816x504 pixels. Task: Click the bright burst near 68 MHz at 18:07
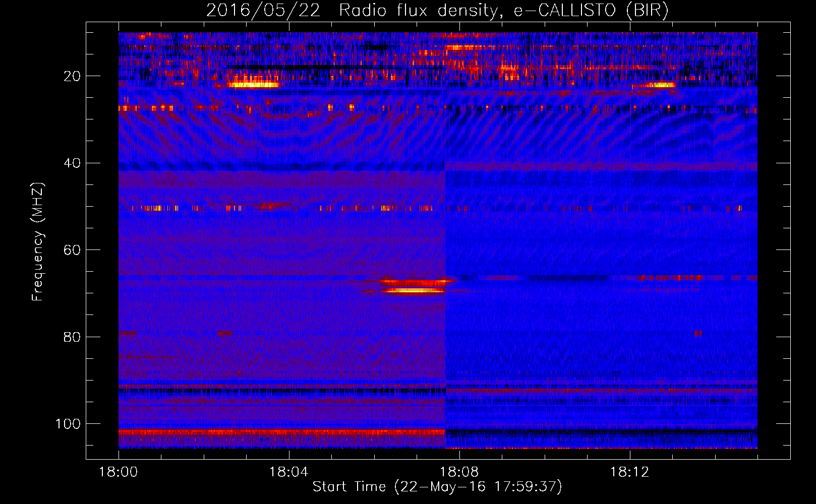(x=414, y=286)
